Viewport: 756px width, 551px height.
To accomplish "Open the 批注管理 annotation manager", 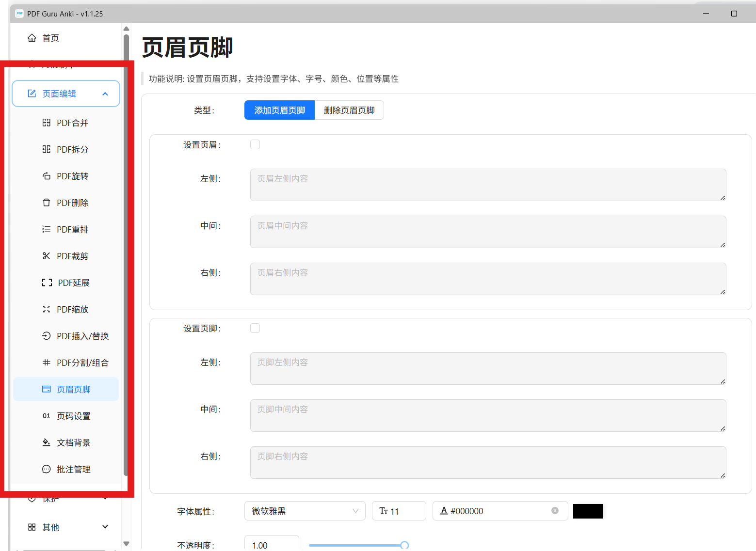I will click(73, 469).
